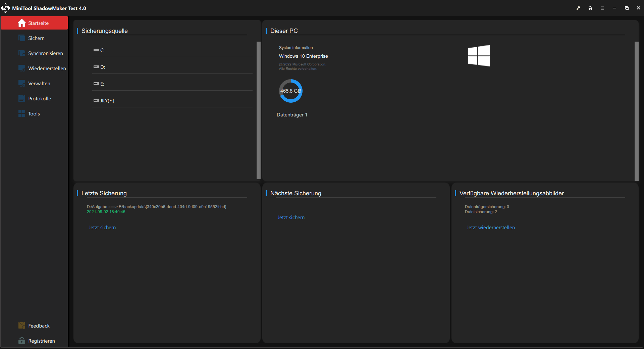Click the Jetzt wiederherstellen link
Image resolution: width=644 pixels, height=349 pixels.
tap(491, 228)
